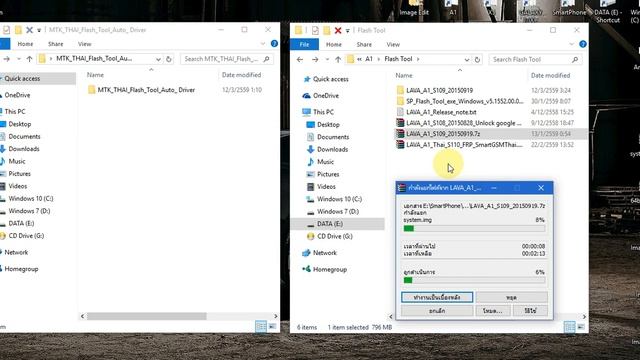This screenshot has height=360, width=640.
Task: Switch to details view in Flash Tool window
Action: click(x=569, y=327)
